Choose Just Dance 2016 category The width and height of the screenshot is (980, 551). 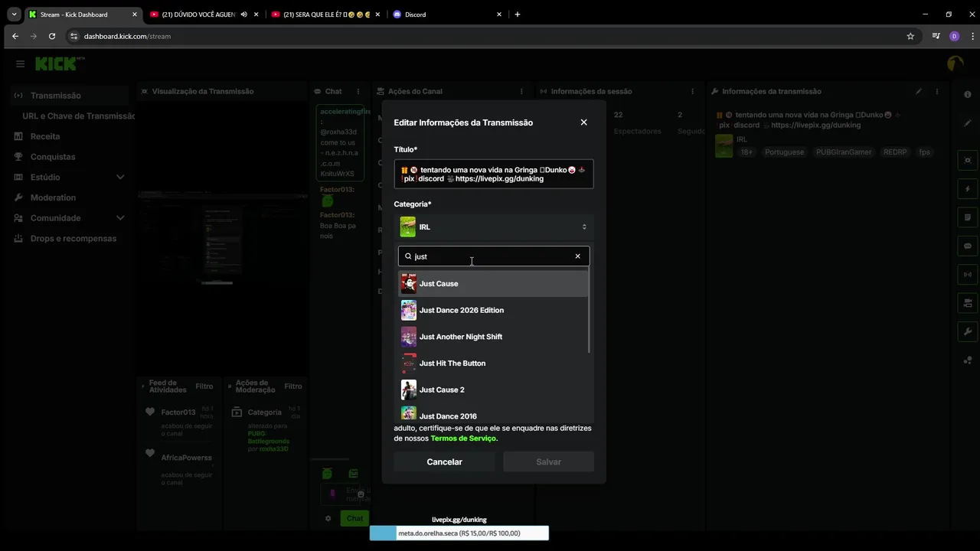tap(493, 413)
